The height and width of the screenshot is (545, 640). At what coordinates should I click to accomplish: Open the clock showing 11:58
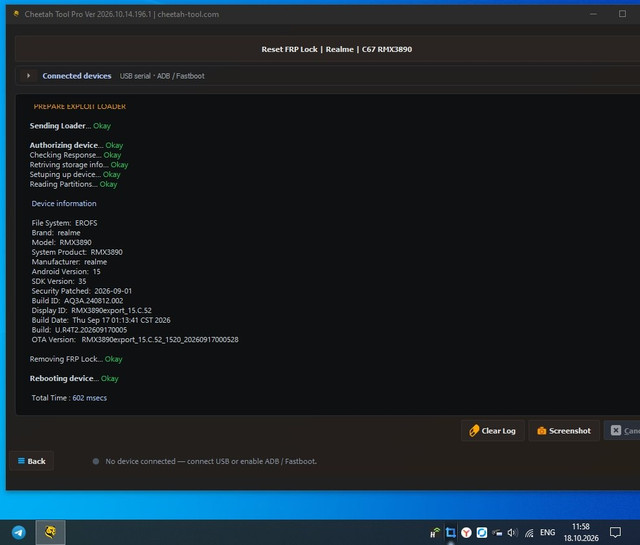tap(581, 532)
